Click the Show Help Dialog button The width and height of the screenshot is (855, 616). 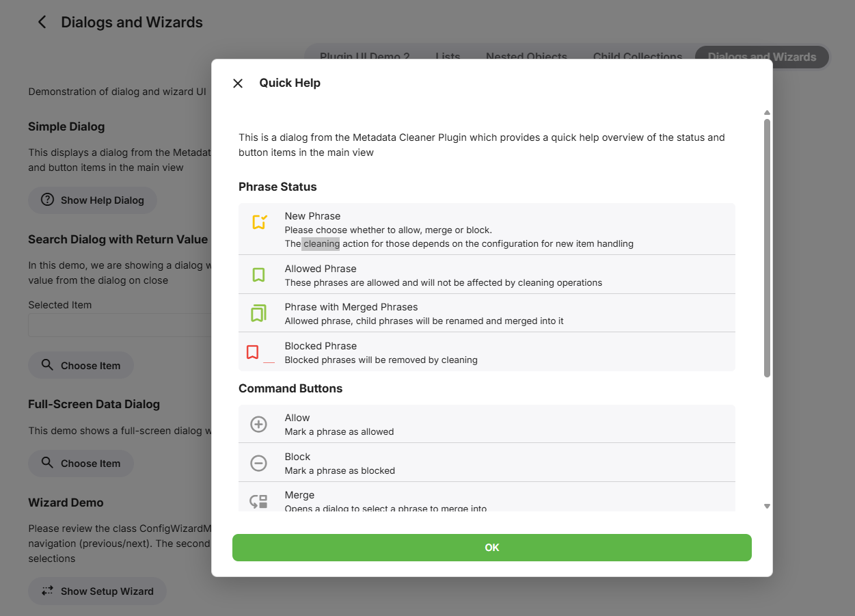coord(92,200)
